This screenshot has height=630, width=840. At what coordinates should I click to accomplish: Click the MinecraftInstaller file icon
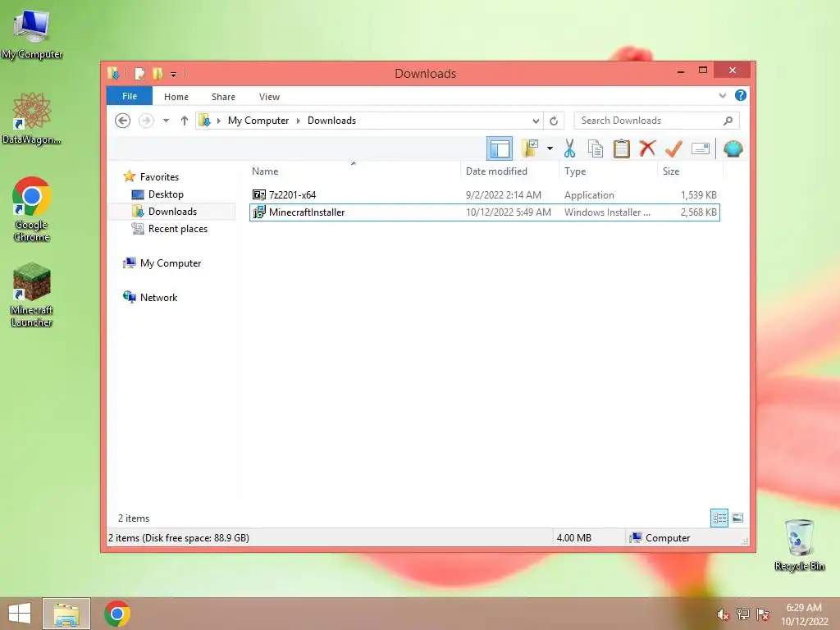258,212
